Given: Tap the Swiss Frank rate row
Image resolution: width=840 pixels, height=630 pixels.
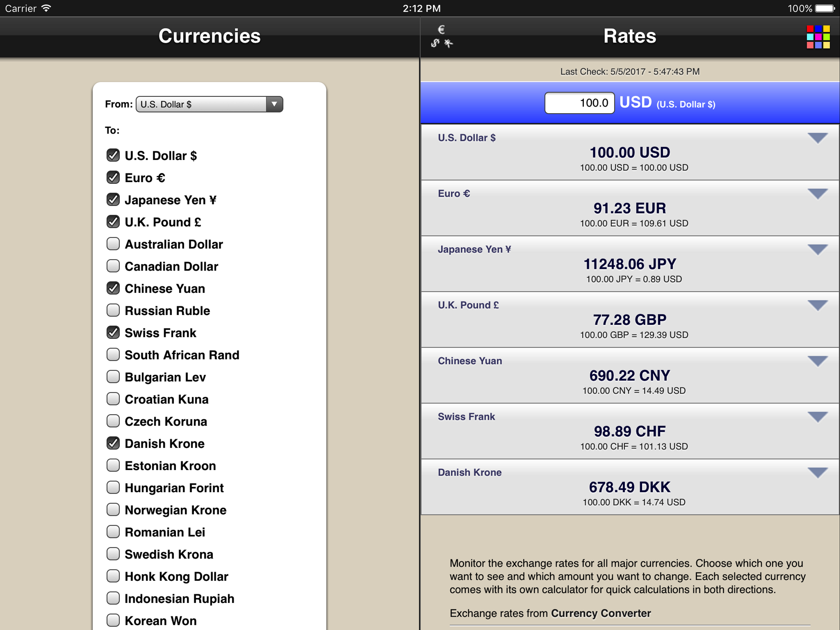Looking at the screenshot, I should [x=630, y=432].
